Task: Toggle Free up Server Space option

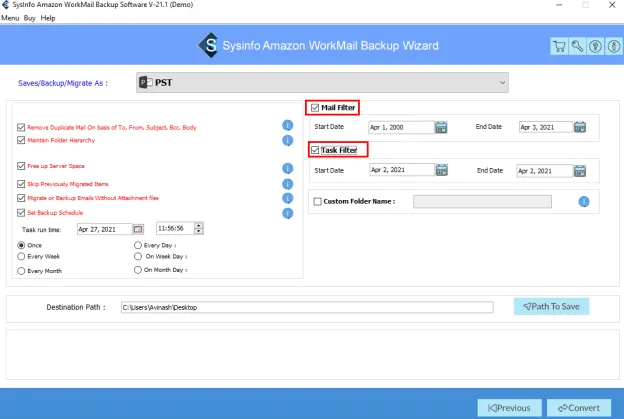Action: pos(21,166)
